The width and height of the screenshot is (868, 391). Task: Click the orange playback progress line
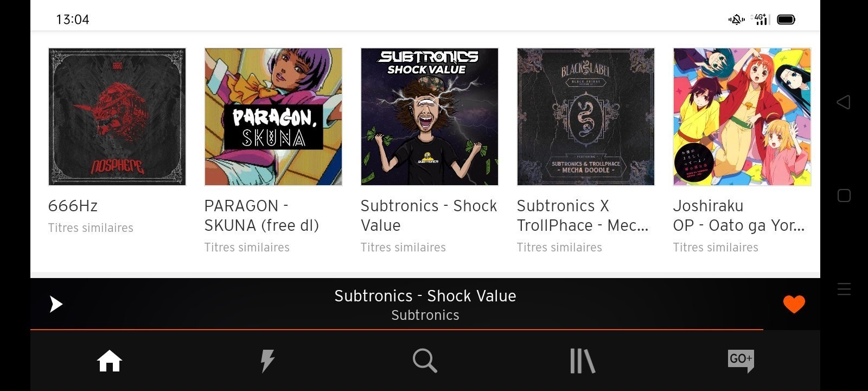pos(397,330)
